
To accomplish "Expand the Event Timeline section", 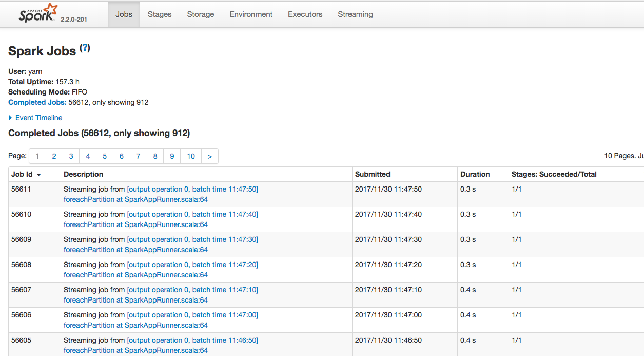I will (x=35, y=118).
